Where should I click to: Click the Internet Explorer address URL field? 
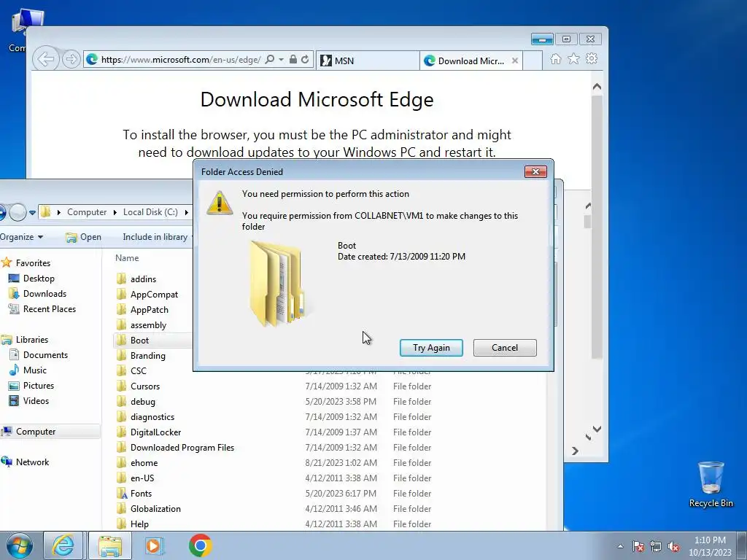point(181,60)
